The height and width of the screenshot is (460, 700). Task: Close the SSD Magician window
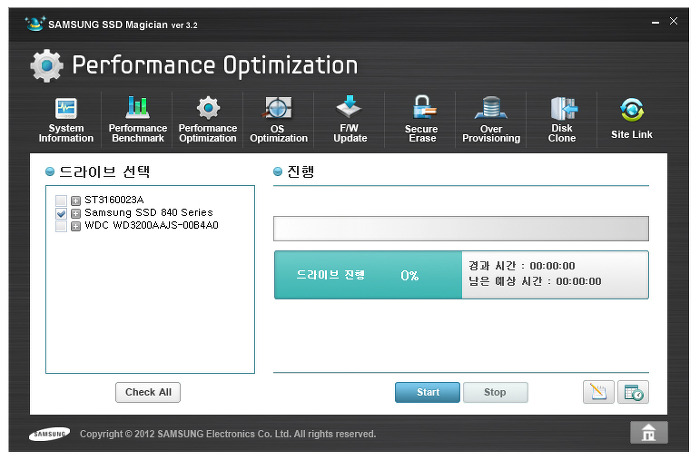(x=673, y=21)
